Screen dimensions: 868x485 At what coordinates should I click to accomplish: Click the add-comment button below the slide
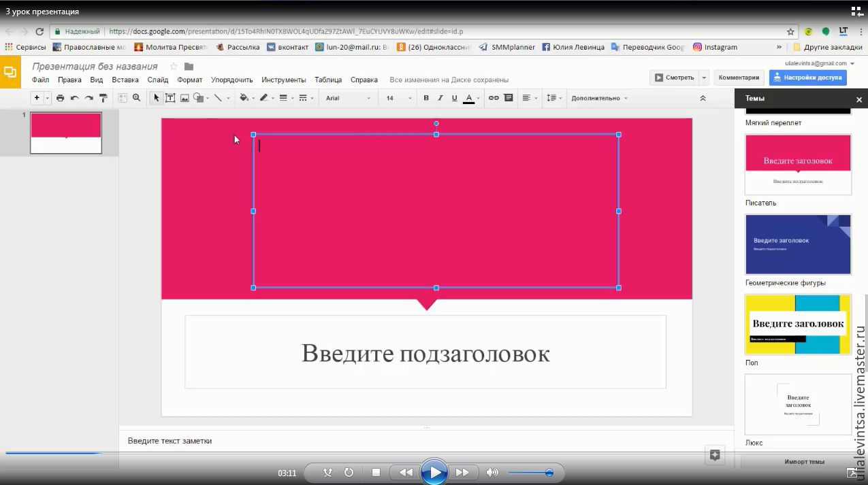pos(715,456)
